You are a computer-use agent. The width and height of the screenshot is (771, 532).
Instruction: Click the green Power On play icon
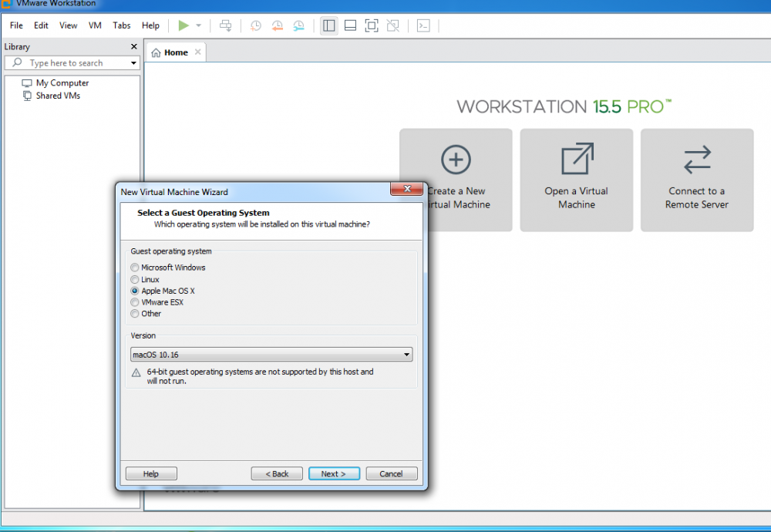tap(183, 25)
